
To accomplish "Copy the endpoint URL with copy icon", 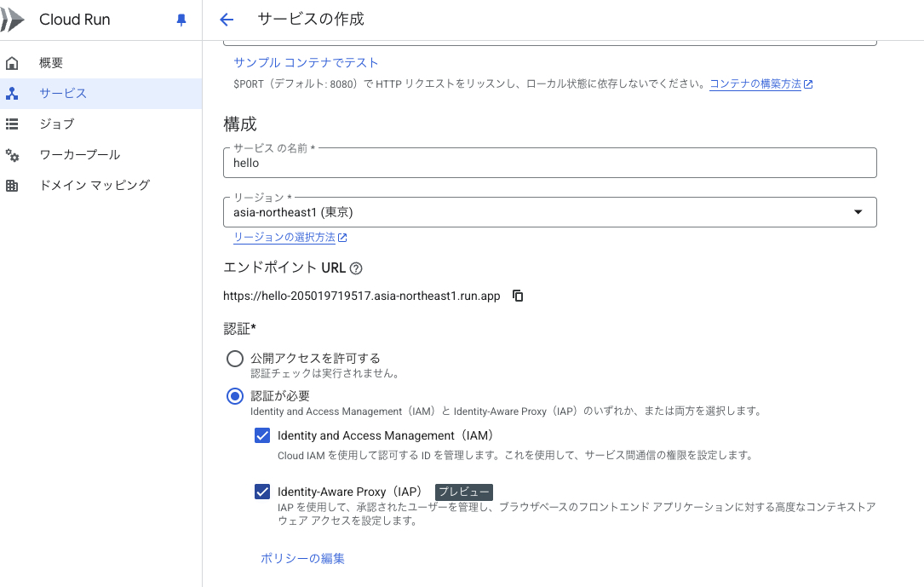I will [518, 296].
